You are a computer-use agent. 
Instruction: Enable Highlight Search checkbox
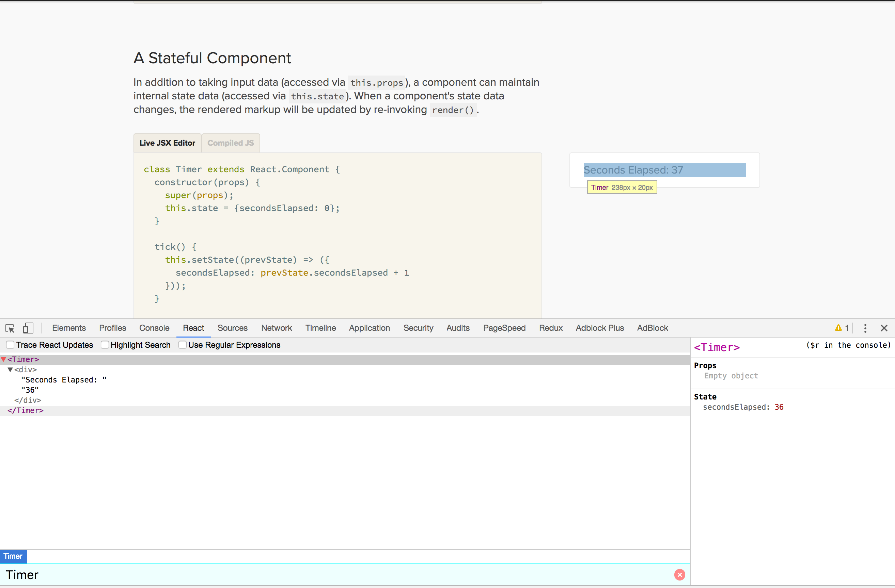pyautogui.click(x=105, y=345)
